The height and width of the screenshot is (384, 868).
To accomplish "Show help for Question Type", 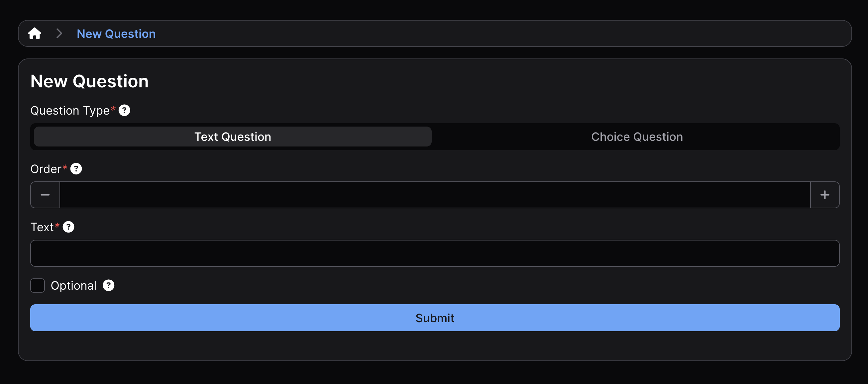I will [x=124, y=111].
